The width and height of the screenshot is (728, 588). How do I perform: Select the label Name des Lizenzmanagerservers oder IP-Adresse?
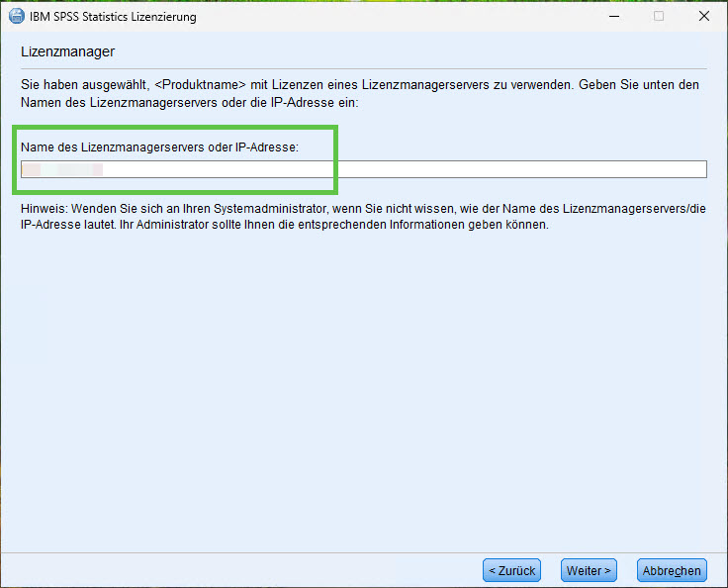(159, 147)
